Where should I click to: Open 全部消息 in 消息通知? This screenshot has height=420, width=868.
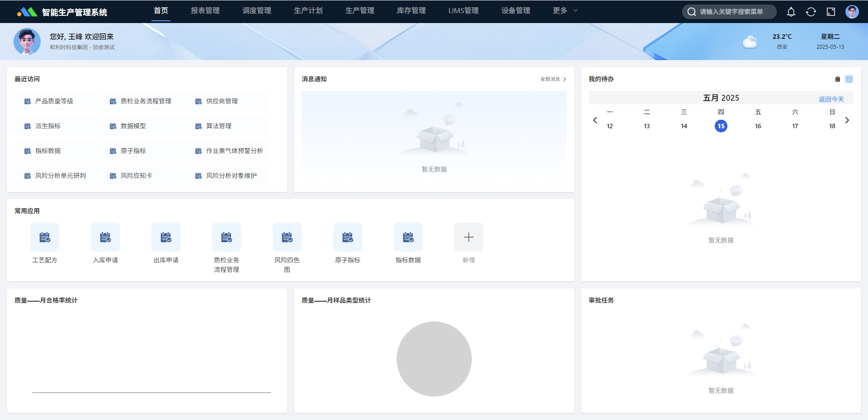[x=553, y=79]
